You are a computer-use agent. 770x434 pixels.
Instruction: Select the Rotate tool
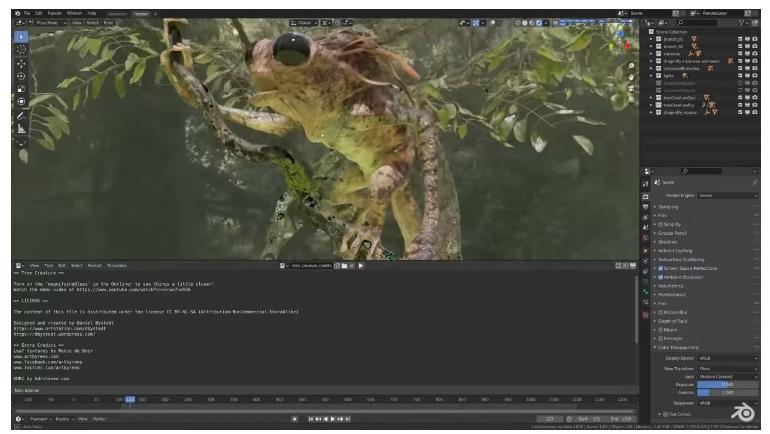click(x=21, y=77)
